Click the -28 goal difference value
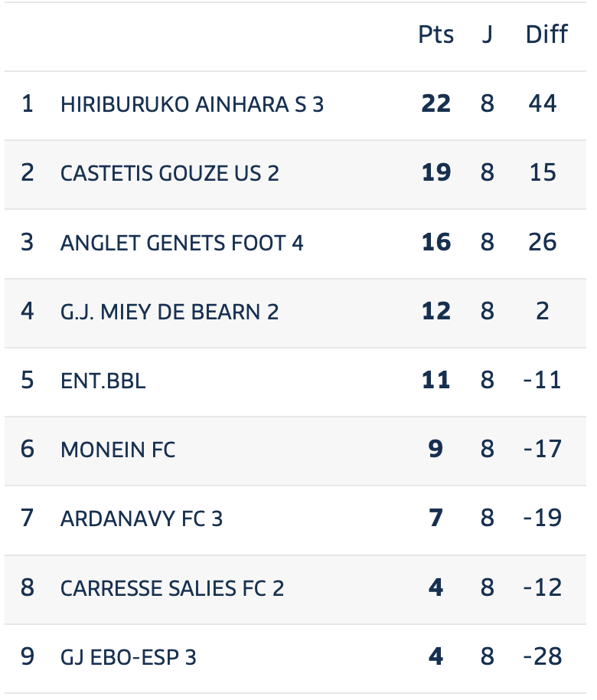This screenshot has width=597, height=700. click(x=543, y=656)
